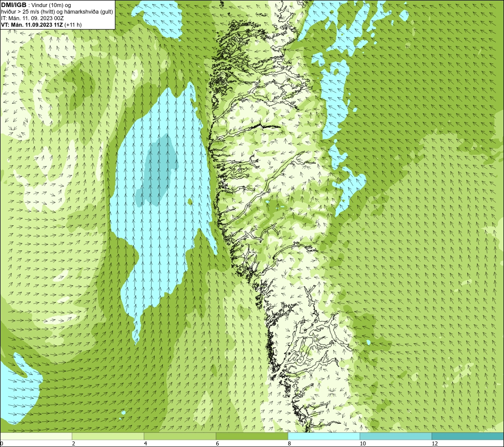Click the 6–8 darker green scale segment
The height and width of the screenshot is (447, 504).
pos(252,436)
